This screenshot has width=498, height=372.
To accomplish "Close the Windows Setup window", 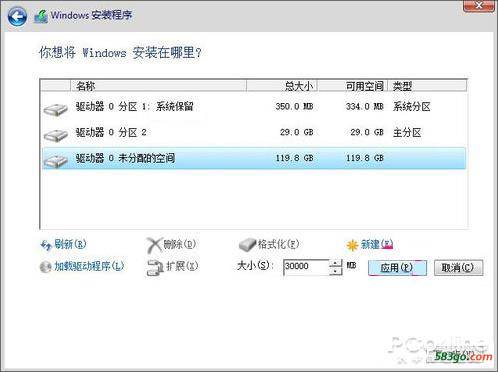I will [x=479, y=5].
